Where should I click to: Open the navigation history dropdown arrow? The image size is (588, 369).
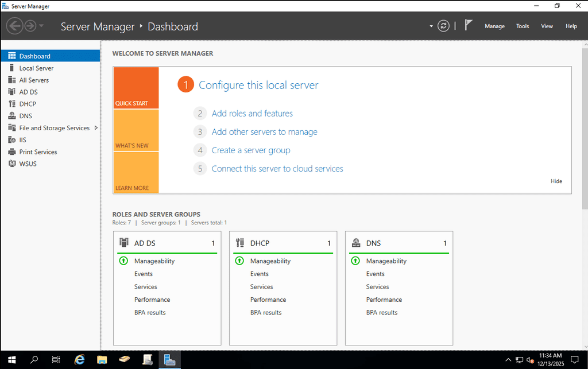click(41, 26)
